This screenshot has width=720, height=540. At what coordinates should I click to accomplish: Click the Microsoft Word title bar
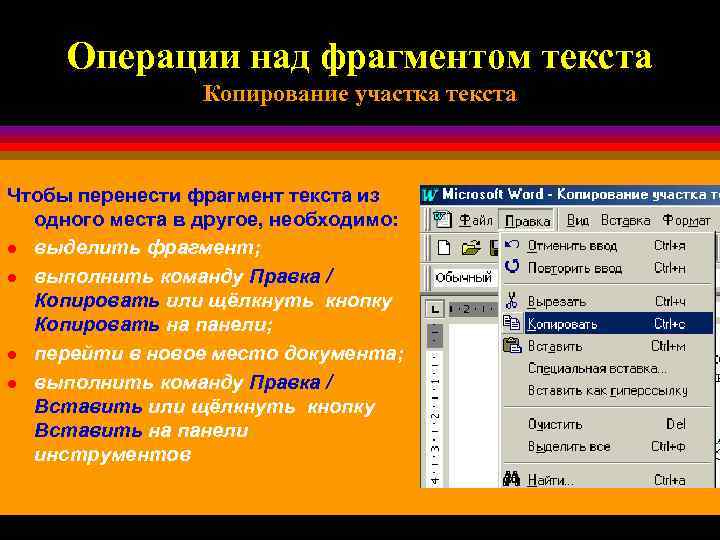tap(570, 195)
